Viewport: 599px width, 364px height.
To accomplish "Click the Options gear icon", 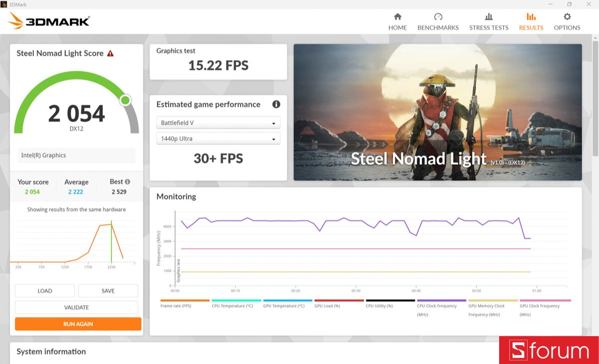I will click(567, 16).
